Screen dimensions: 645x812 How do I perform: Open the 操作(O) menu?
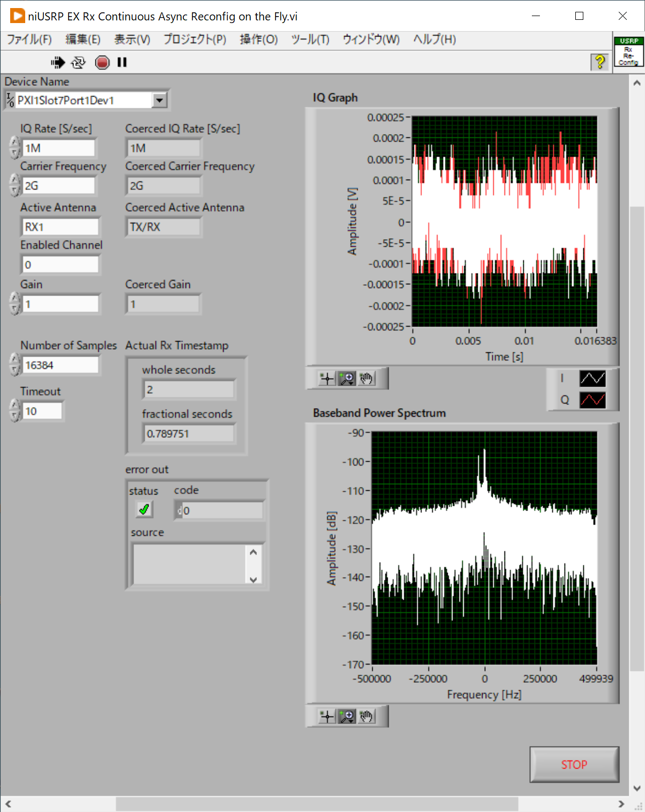click(x=258, y=40)
